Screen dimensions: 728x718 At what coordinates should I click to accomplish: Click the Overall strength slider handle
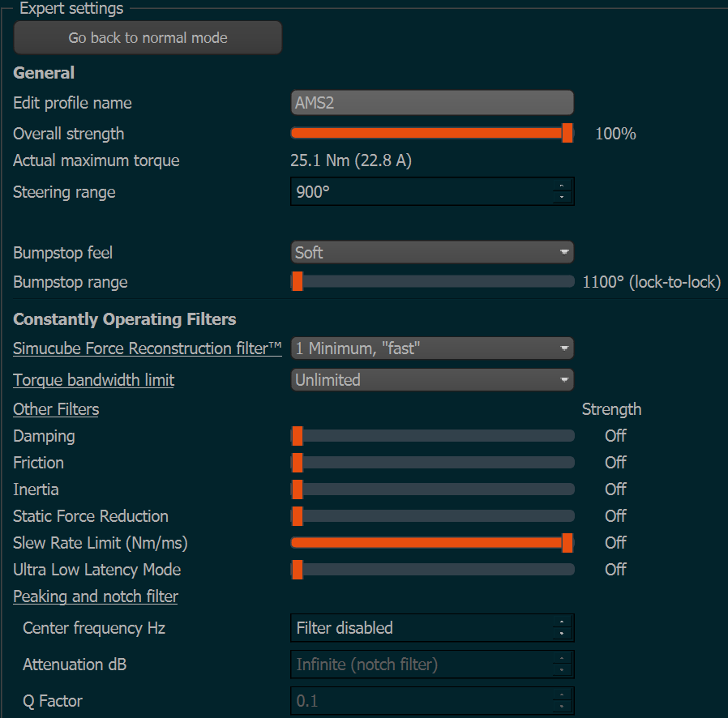click(x=567, y=134)
